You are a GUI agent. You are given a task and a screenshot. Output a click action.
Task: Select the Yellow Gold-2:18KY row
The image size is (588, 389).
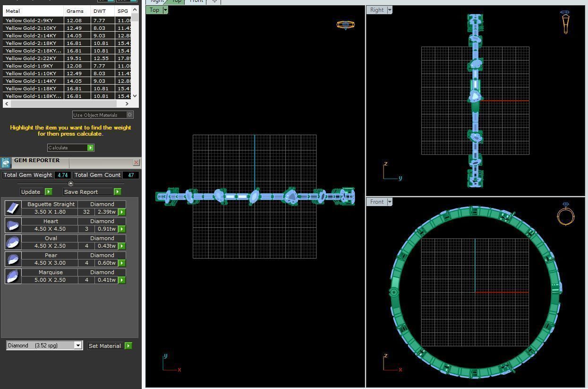[x=67, y=43]
